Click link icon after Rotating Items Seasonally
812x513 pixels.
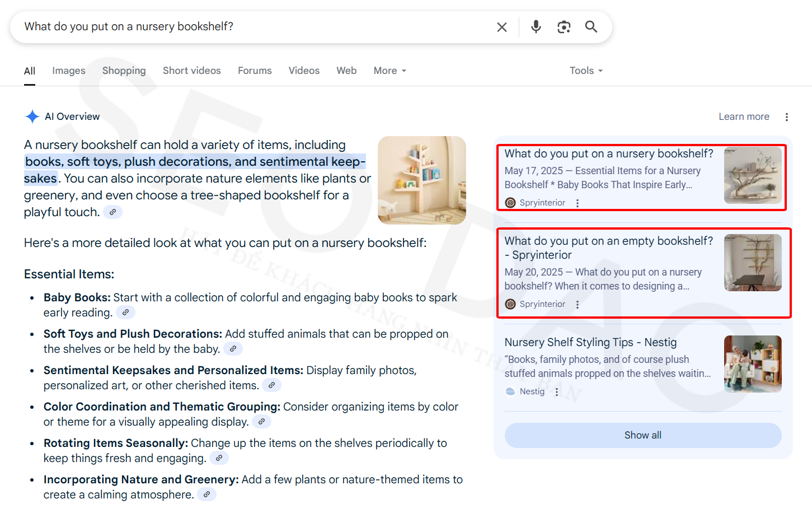pos(219,458)
